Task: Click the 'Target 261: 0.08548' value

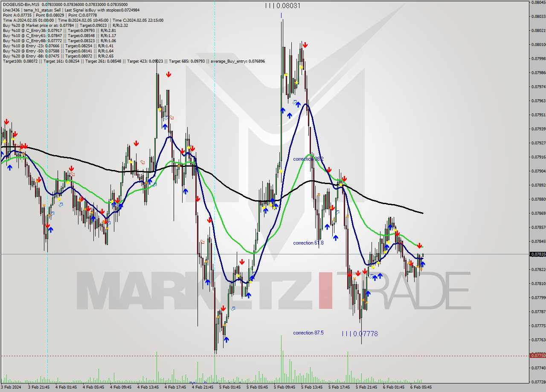Action: point(103,61)
